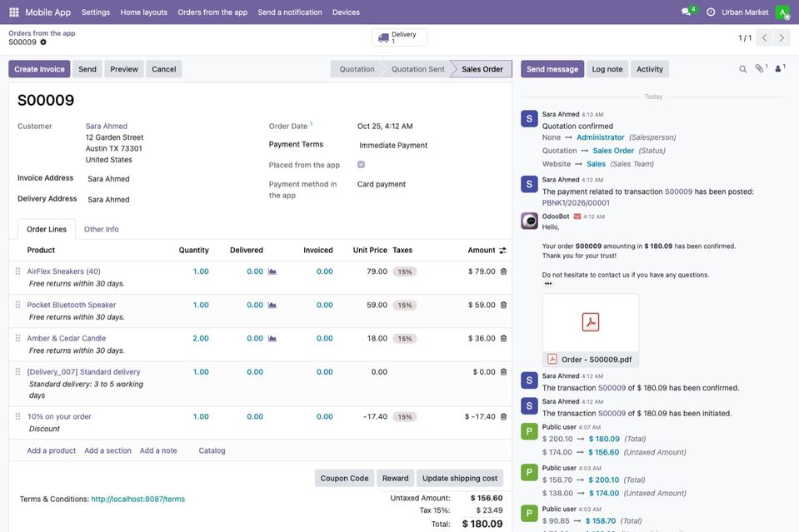Open column settings icon next to Amount
The height and width of the screenshot is (532, 799).
[x=503, y=251]
